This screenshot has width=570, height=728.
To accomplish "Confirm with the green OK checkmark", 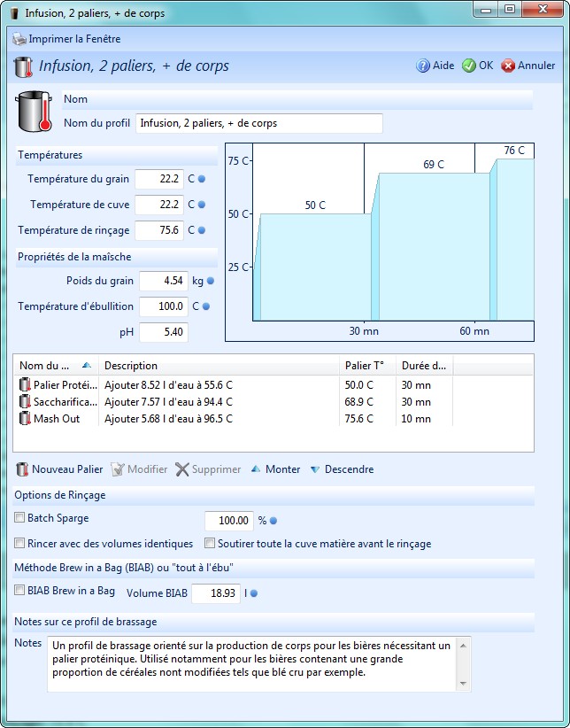I will click(x=469, y=66).
